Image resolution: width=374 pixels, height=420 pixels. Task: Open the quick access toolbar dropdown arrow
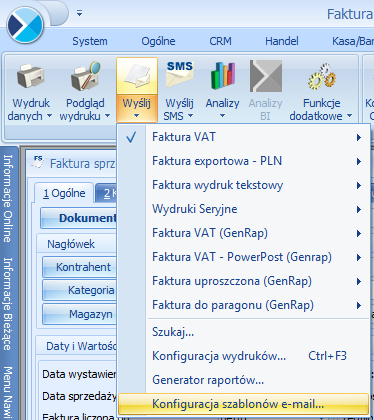[x=79, y=13]
